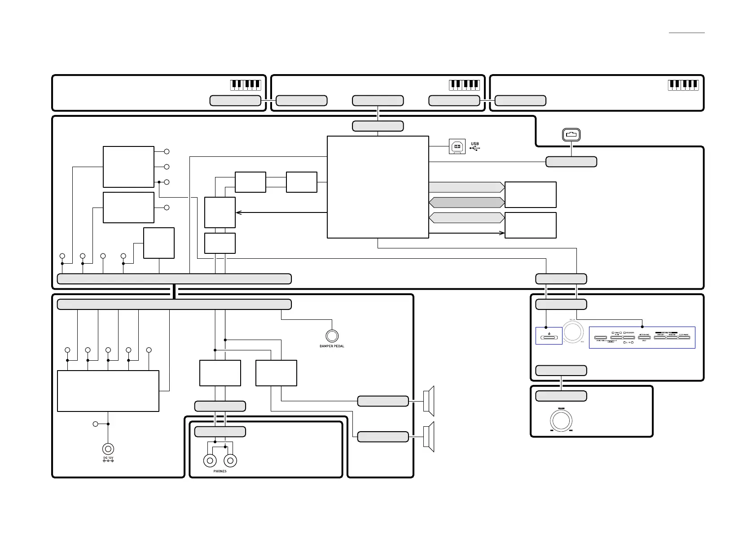The image size is (756, 535).
Task: Click the USB type-B port icon
Action: tap(457, 146)
